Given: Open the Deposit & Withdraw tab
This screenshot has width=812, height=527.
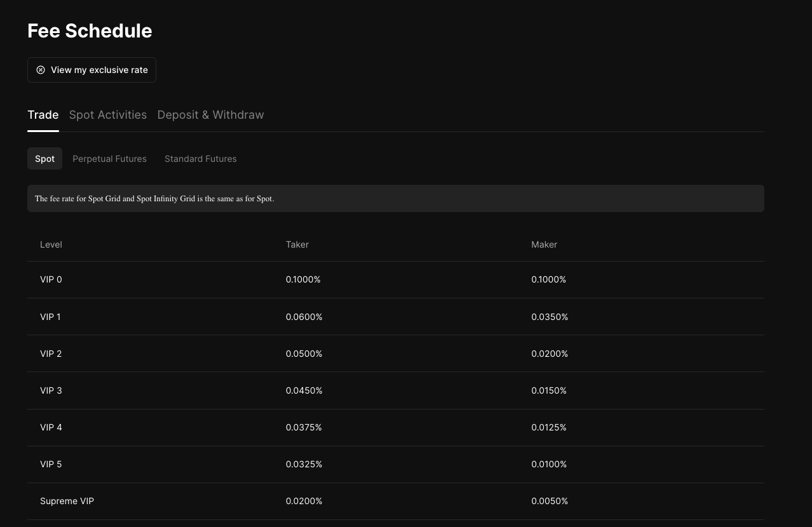Looking at the screenshot, I should point(210,115).
